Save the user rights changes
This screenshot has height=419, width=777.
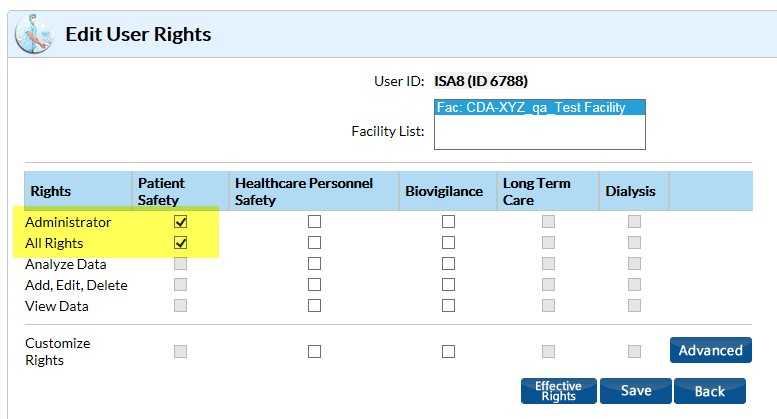click(635, 391)
